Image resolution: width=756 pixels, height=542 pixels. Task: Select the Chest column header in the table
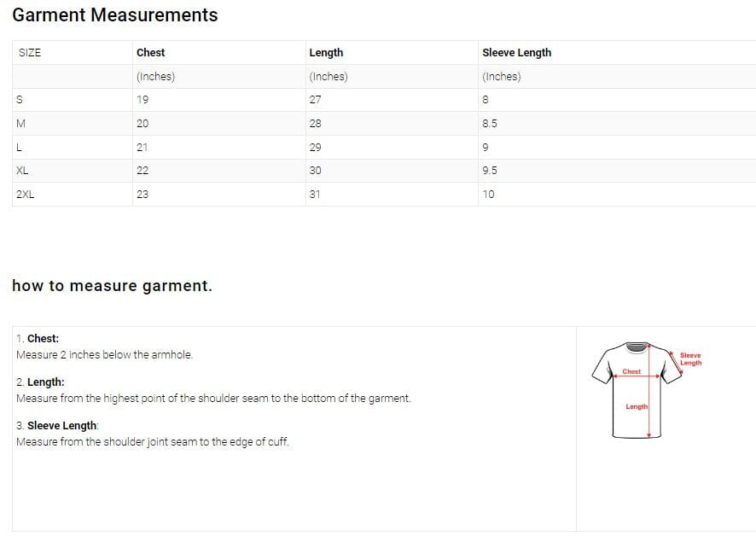pyautogui.click(x=151, y=52)
